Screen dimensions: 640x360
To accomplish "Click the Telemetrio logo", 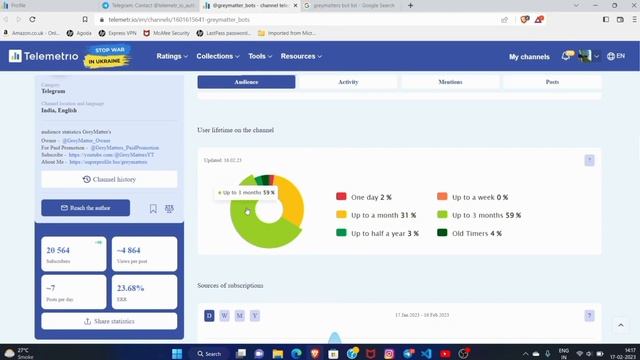I will (x=43, y=56).
